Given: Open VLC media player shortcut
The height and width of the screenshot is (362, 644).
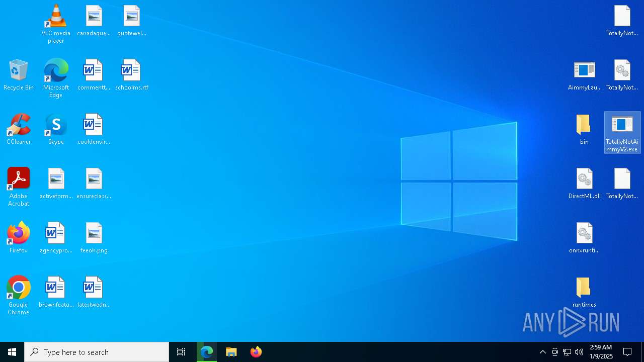Looking at the screenshot, I should (56, 24).
